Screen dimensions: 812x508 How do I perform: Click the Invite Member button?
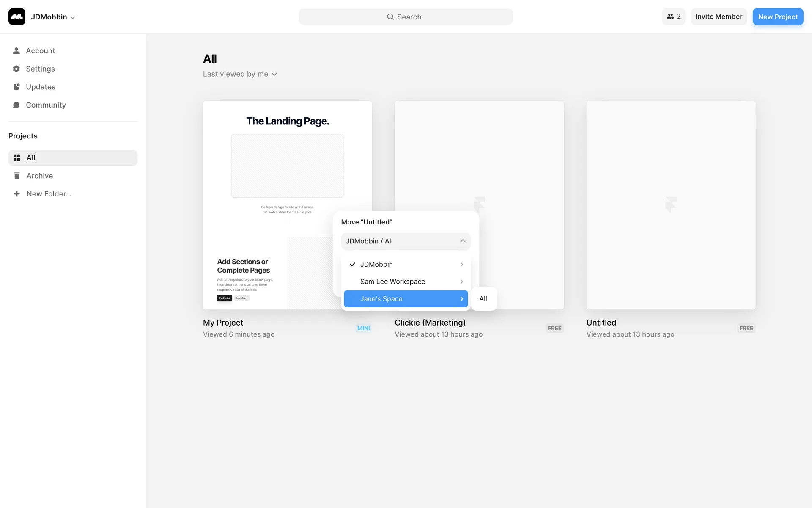[719, 17]
